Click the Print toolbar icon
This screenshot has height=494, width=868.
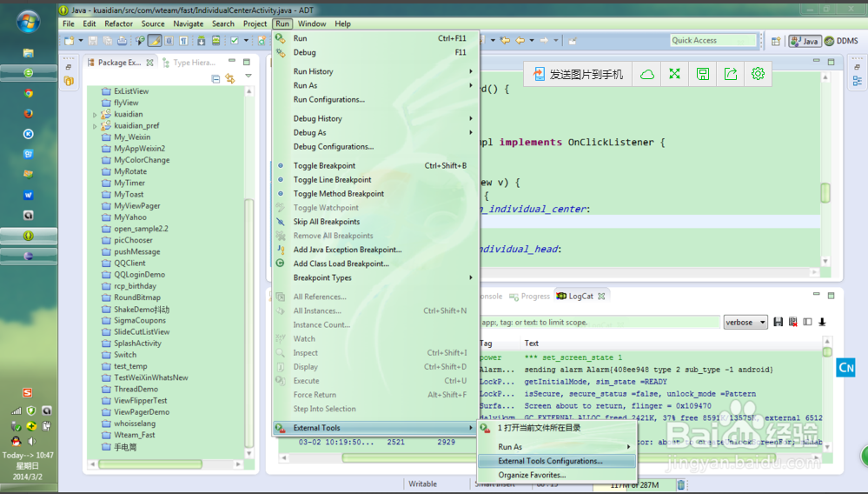[x=122, y=40]
